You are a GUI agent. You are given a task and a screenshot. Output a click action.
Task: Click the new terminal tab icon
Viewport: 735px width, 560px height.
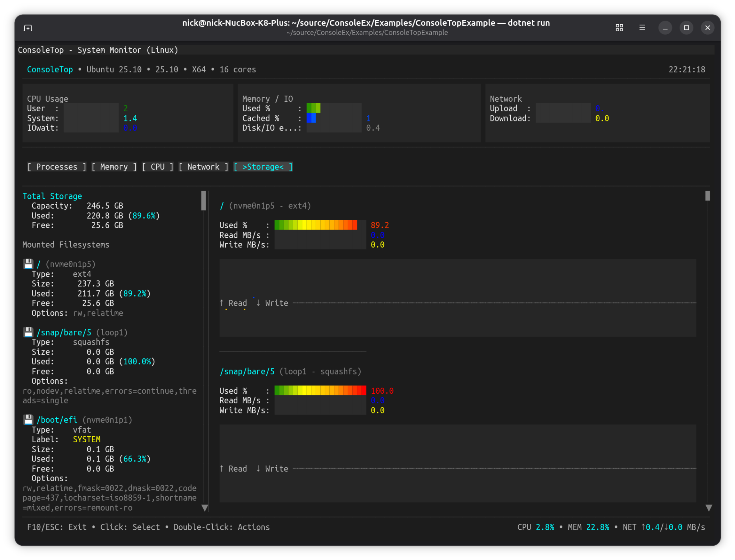[28, 28]
